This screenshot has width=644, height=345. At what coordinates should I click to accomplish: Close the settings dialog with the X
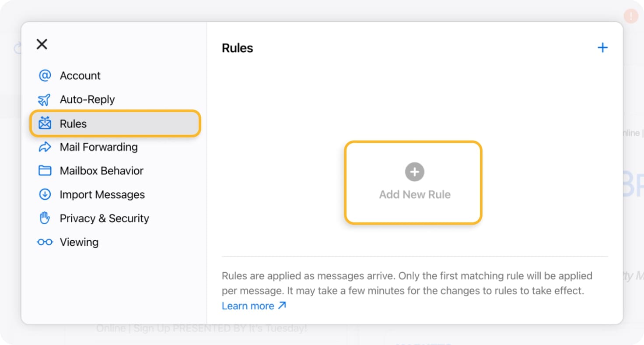click(x=42, y=44)
